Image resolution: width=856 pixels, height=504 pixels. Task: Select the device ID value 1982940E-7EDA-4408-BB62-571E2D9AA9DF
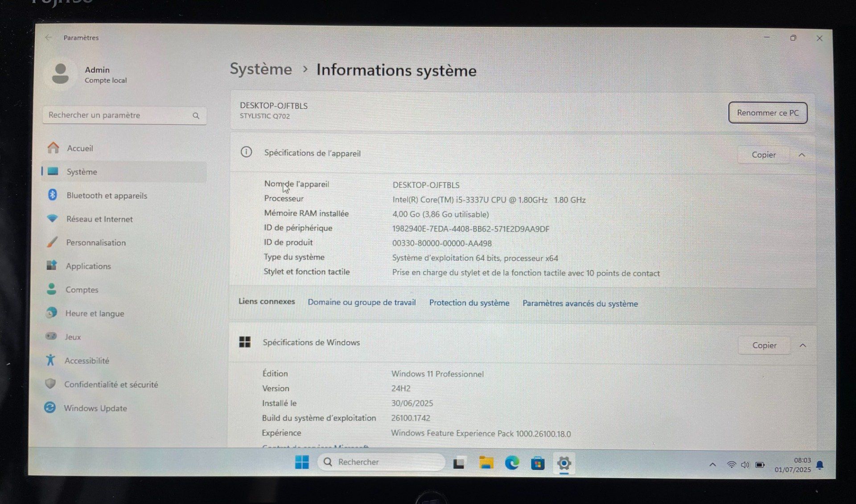point(471,229)
